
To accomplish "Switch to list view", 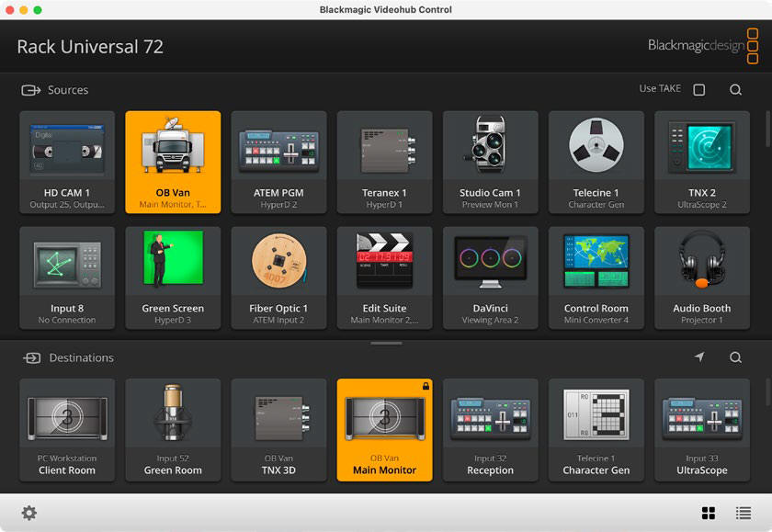I will click(x=744, y=513).
